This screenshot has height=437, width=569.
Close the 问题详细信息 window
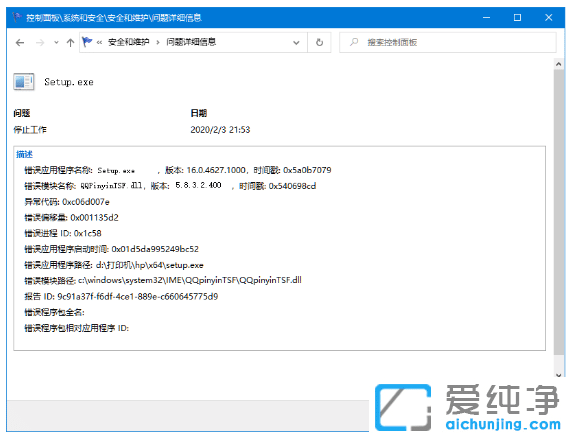coord(549,17)
